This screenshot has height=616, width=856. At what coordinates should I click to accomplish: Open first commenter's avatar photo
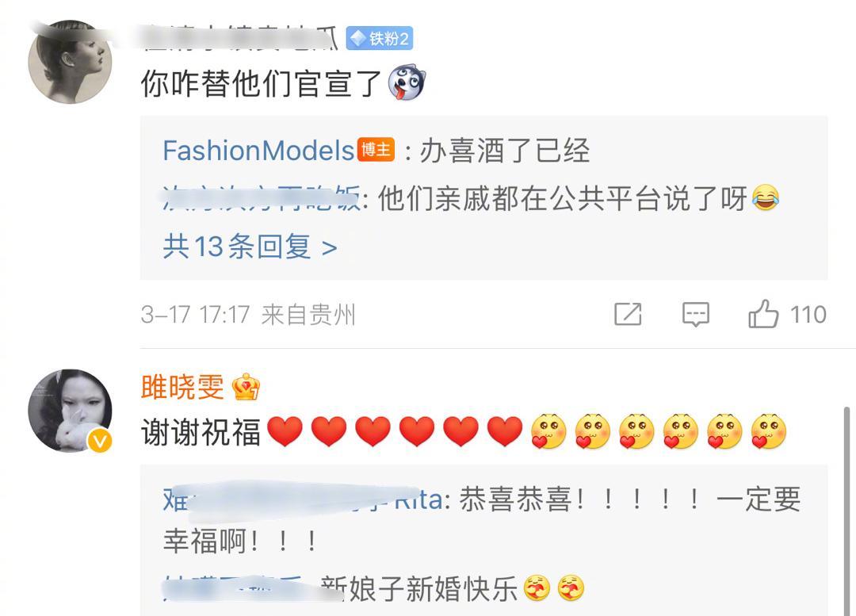70,62
